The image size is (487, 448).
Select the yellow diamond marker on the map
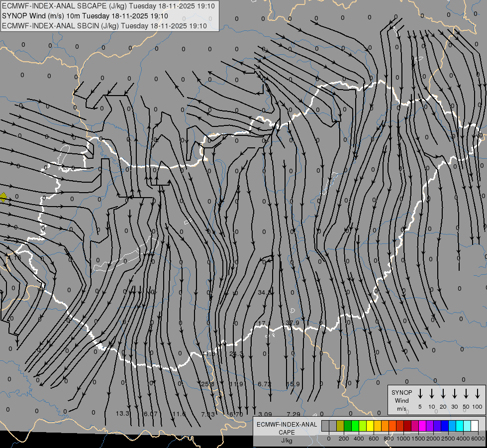click(3, 197)
